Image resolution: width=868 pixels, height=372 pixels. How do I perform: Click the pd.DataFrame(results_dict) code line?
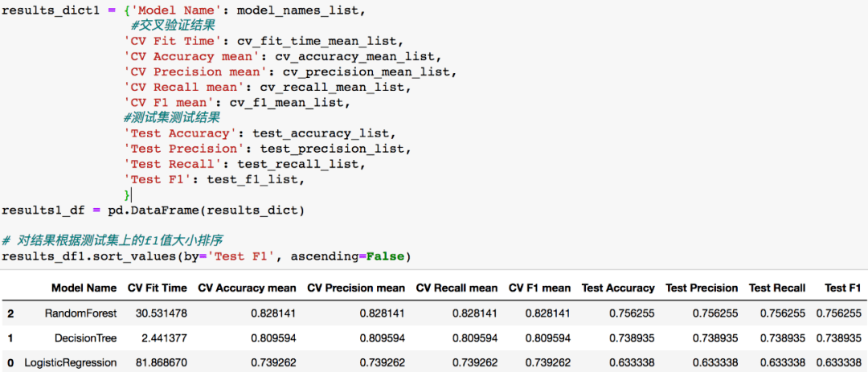click(x=154, y=211)
